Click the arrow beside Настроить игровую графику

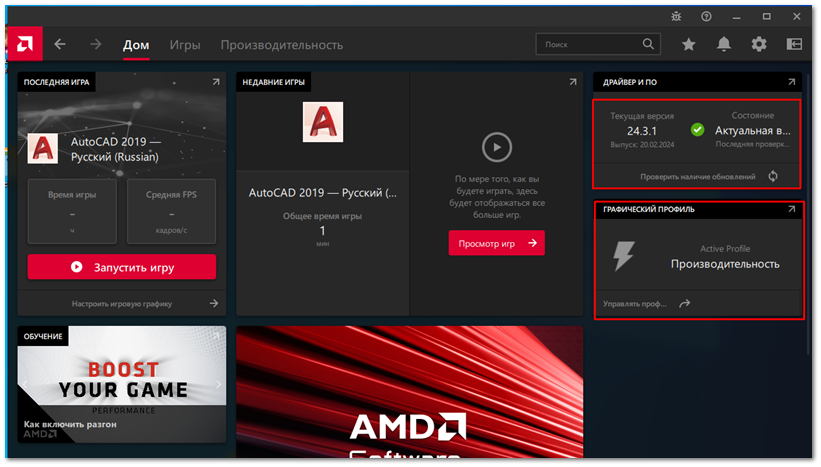pos(214,304)
